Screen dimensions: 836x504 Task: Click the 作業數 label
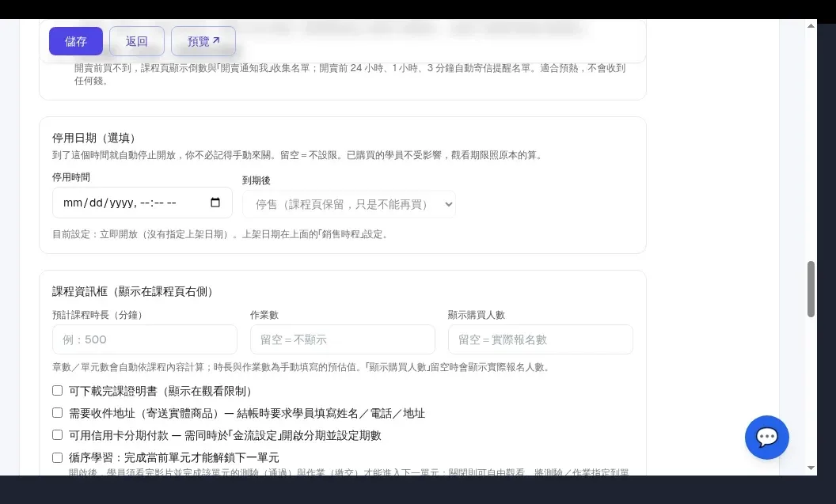pos(264,315)
